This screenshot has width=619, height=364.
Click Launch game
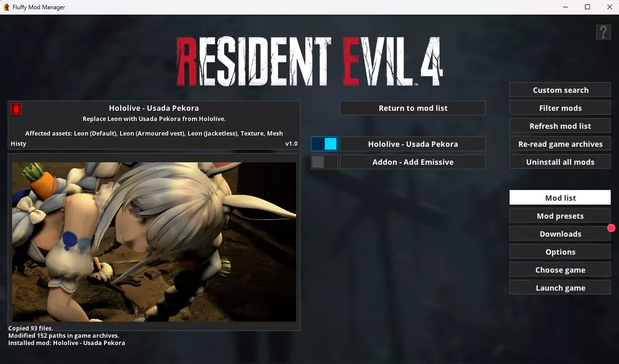560,288
